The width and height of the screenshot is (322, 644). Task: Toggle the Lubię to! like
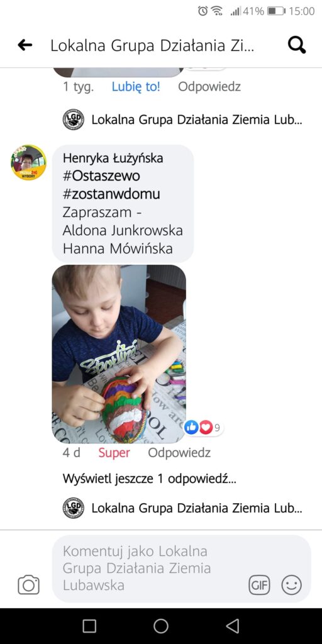coord(136,87)
